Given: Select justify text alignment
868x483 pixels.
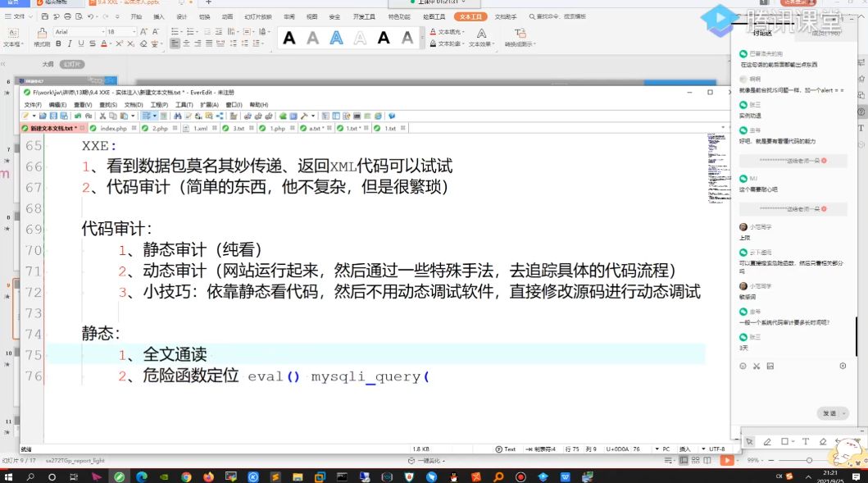Looking at the screenshot, I should 209,43.
